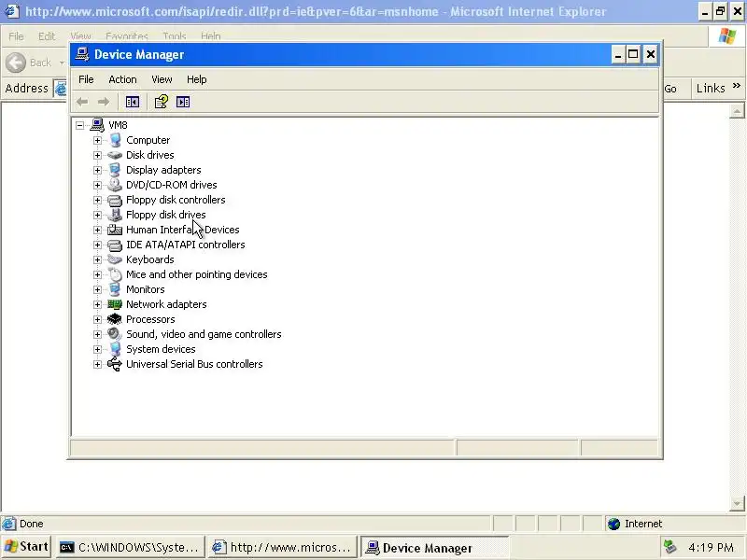
Task: Select the Universal Serial Bus controllers icon
Action: tap(115, 364)
